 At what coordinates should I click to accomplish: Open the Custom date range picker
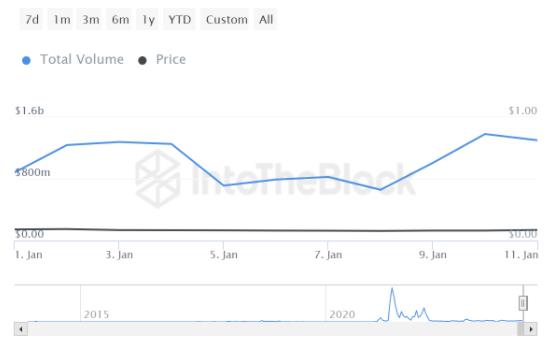point(226,20)
